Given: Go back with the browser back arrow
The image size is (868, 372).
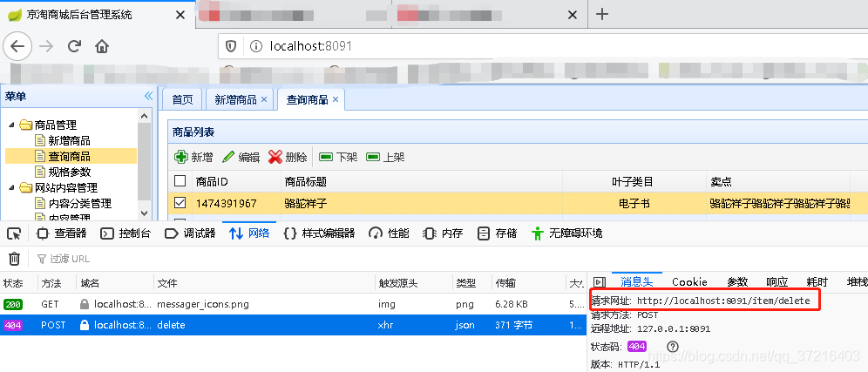Looking at the screenshot, I should [x=17, y=46].
